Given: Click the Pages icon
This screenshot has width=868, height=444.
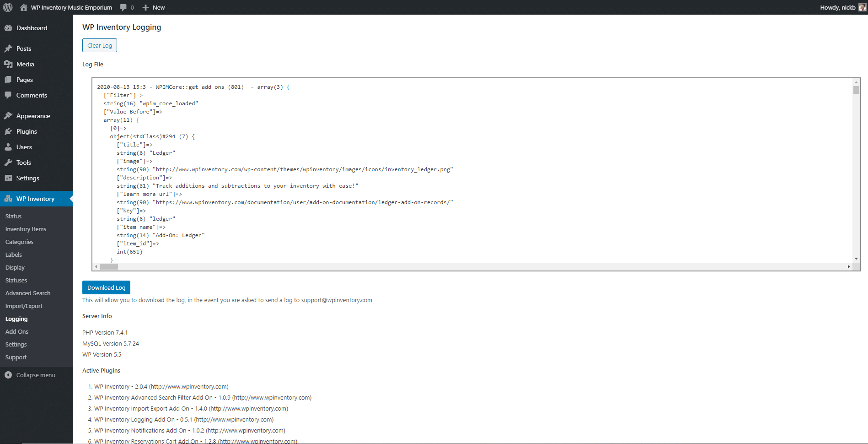Looking at the screenshot, I should pyautogui.click(x=8, y=80).
